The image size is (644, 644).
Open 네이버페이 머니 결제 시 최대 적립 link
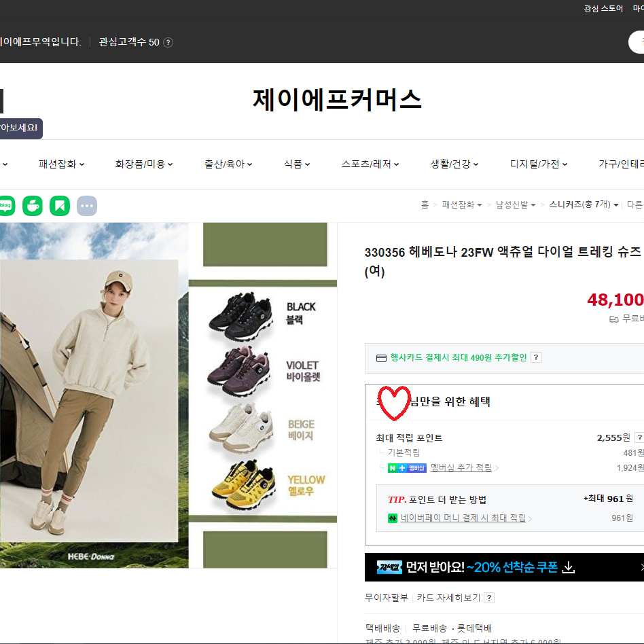[463, 518]
